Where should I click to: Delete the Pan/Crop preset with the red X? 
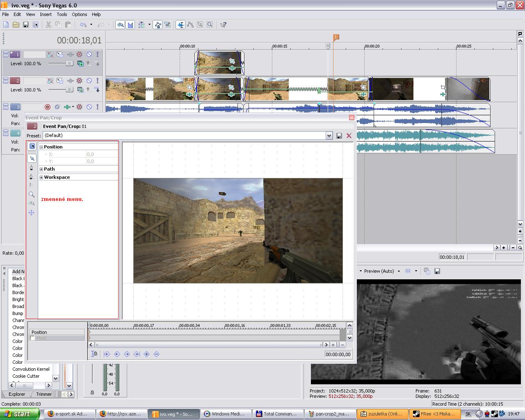click(x=349, y=136)
